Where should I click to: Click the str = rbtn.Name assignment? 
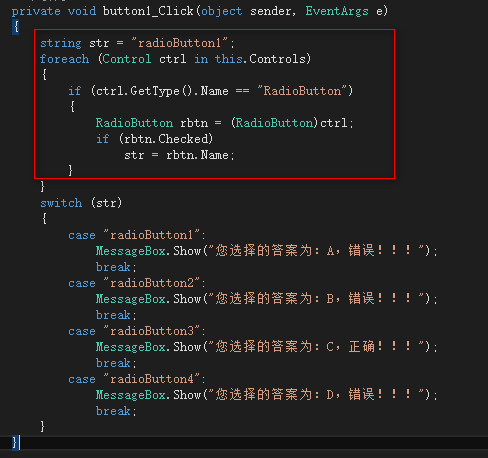tap(179, 155)
